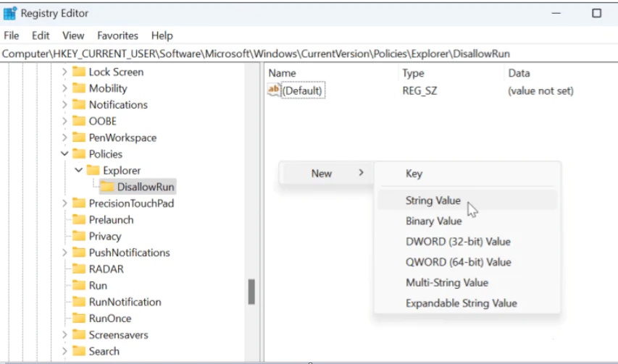The width and height of the screenshot is (618, 364).
Task: Click the tree pane vertical scrollbar thumb
Action: coord(251,292)
